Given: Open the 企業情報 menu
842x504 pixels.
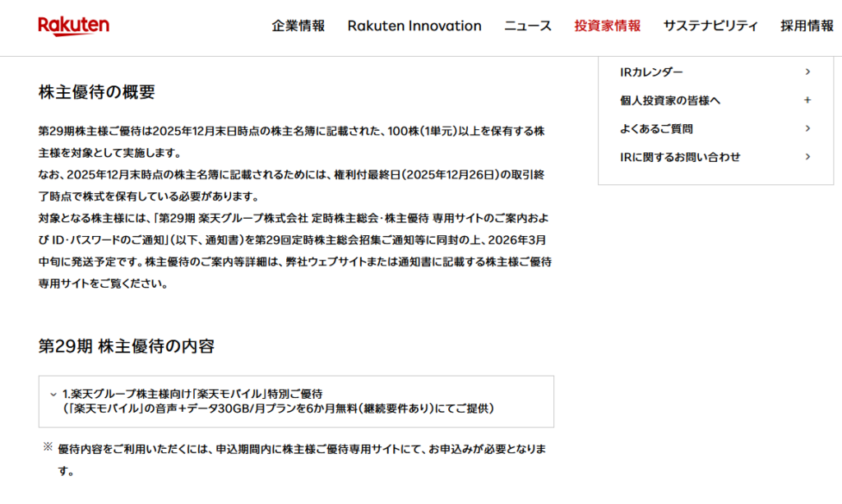Looking at the screenshot, I should [x=298, y=25].
